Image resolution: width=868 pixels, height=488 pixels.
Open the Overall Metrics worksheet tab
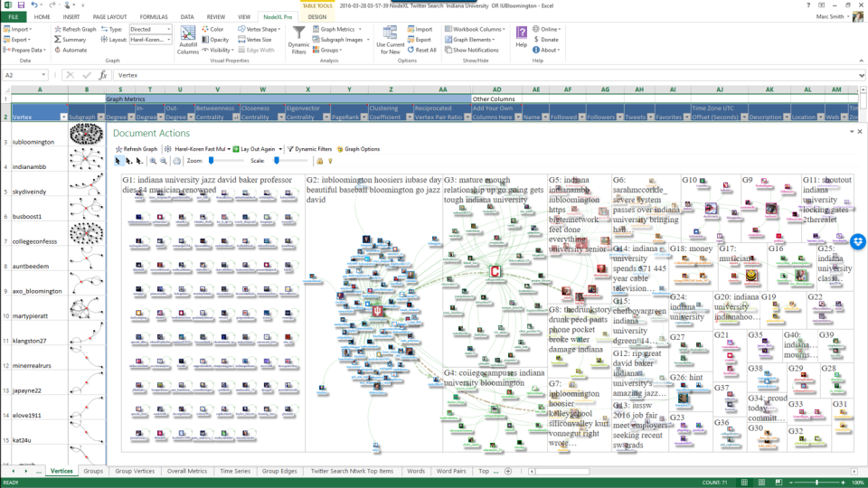[x=187, y=472]
